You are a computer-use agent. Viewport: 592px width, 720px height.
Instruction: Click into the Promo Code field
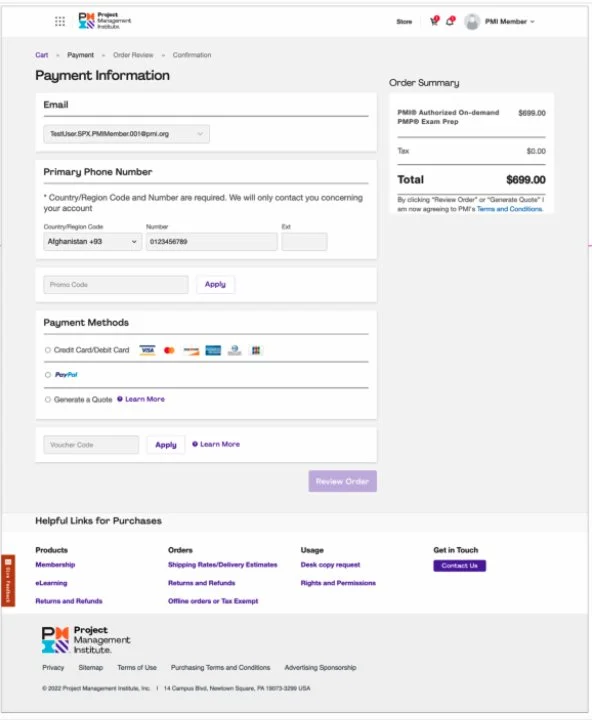coord(116,285)
